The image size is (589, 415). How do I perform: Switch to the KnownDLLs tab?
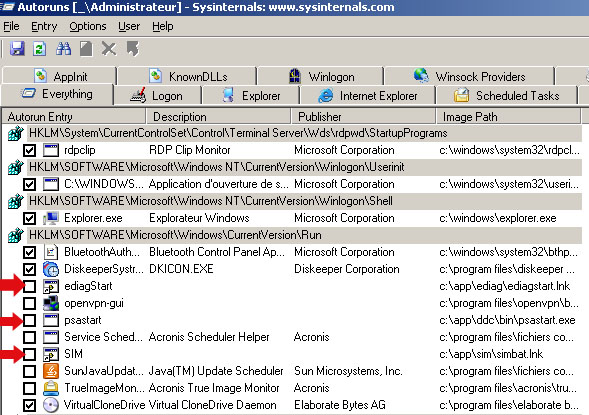click(187, 76)
